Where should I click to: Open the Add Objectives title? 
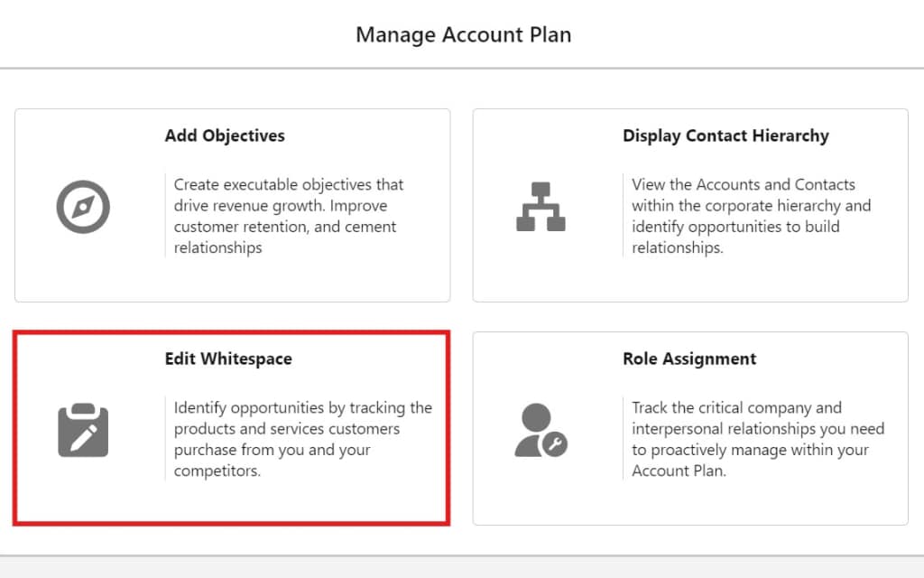225,136
